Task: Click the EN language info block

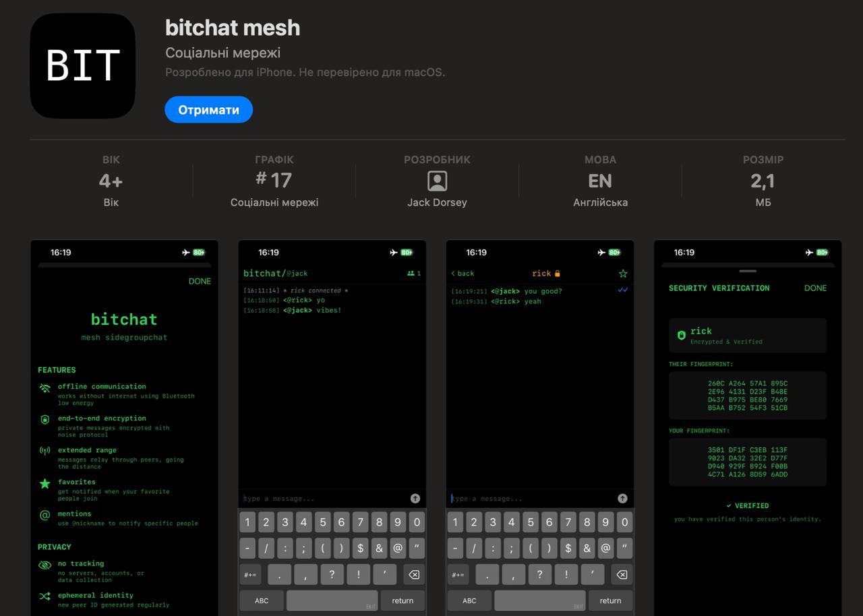Action: point(600,181)
